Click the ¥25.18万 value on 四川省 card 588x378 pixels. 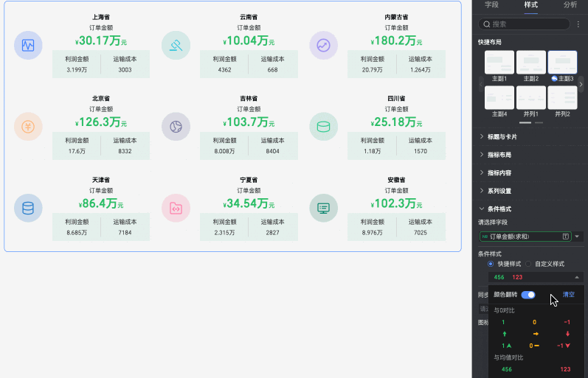(x=396, y=122)
